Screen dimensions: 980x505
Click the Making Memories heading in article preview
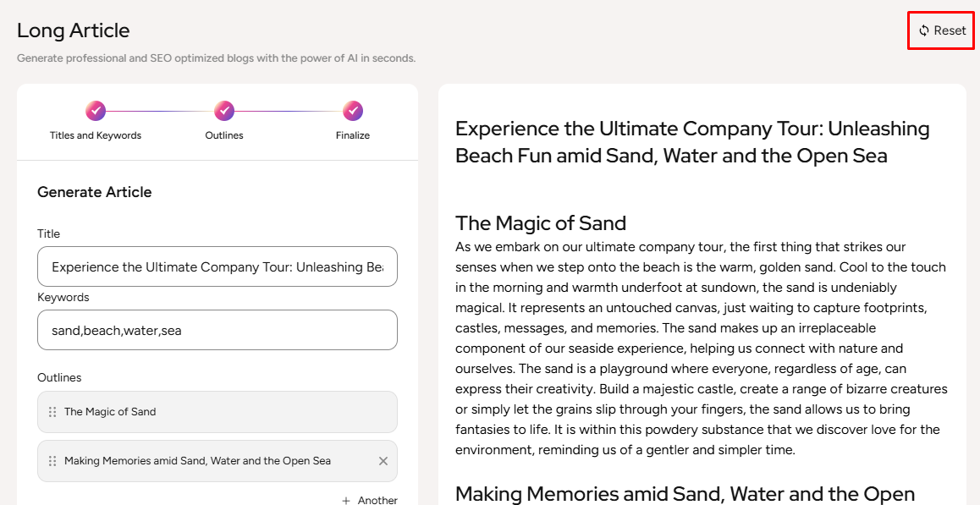coord(685,494)
